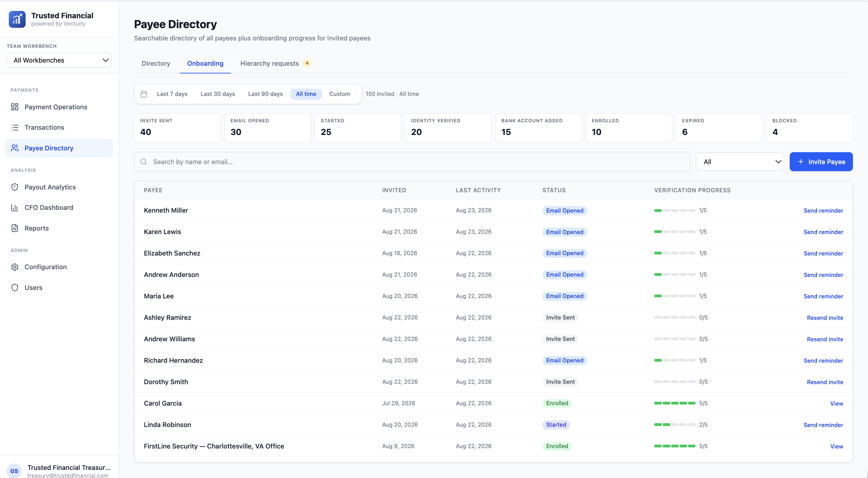Click Carol Garcia's verification progress bar

point(675,403)
